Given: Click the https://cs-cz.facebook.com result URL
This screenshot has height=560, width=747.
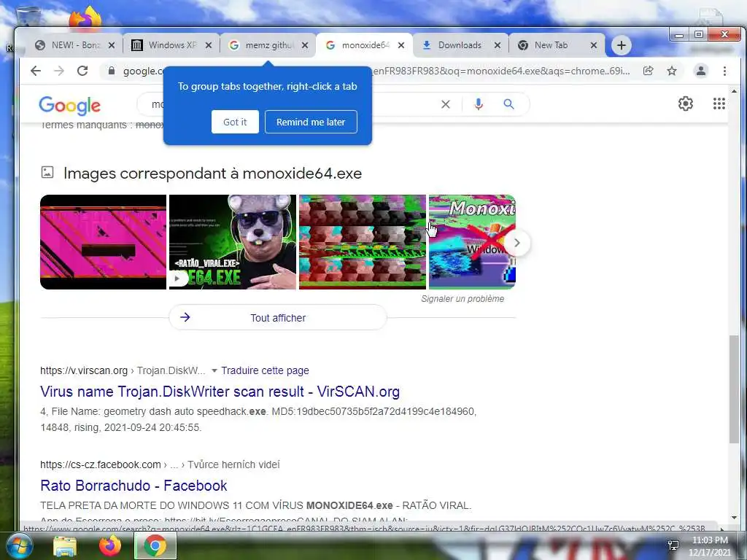Looking at the screenshot, I should [101, 464].
